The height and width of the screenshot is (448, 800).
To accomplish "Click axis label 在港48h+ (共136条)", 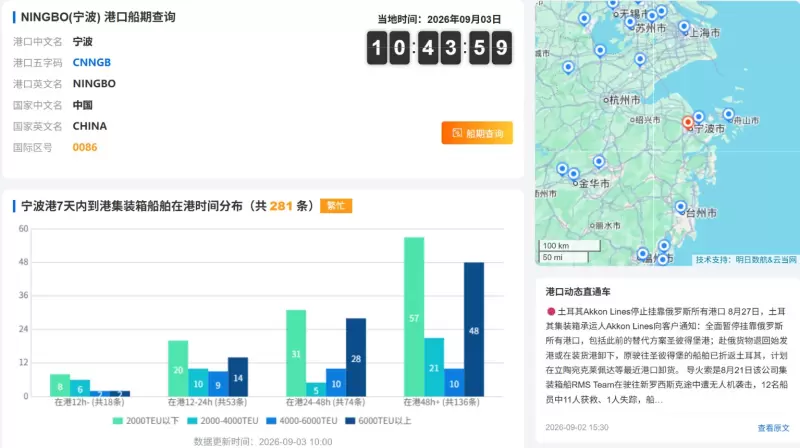I will (441, 402).
